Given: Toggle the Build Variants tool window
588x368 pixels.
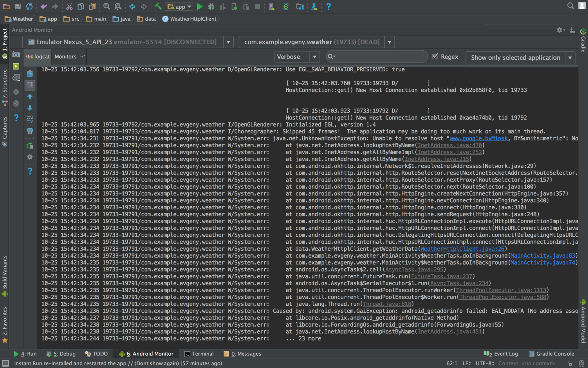Looking at the screenshot, I should [x=5, y=276].
